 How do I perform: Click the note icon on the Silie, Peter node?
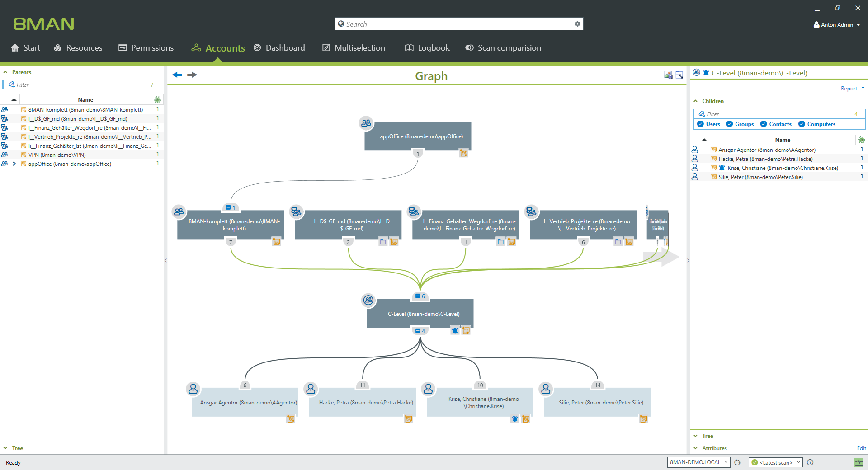click(x=643, y=419)
